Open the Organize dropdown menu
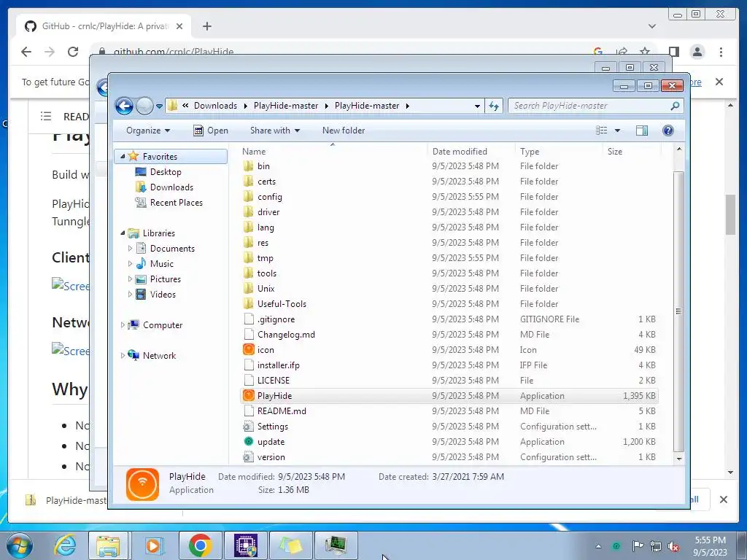Image resolution: width=747 pixels, height=560 pixels. click(147, 131)
